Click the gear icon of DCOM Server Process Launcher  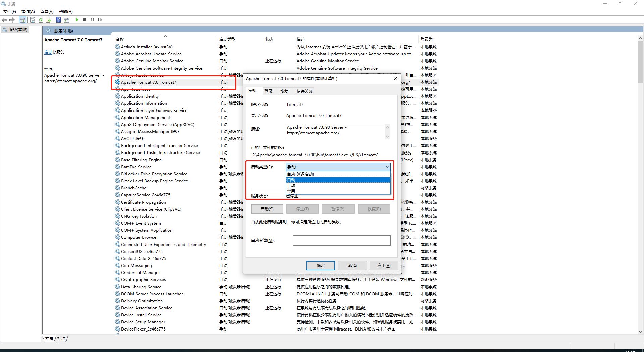[117, 294]
